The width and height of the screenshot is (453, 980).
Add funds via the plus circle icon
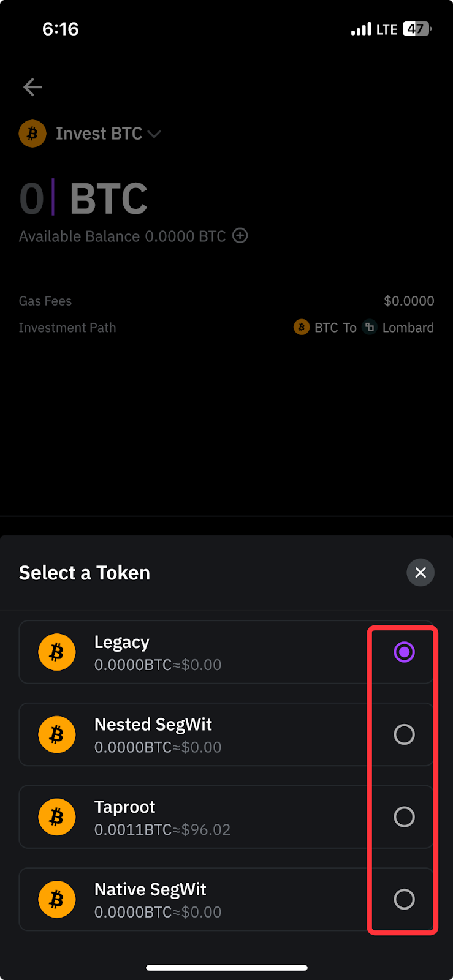click(x=240, y=236)
